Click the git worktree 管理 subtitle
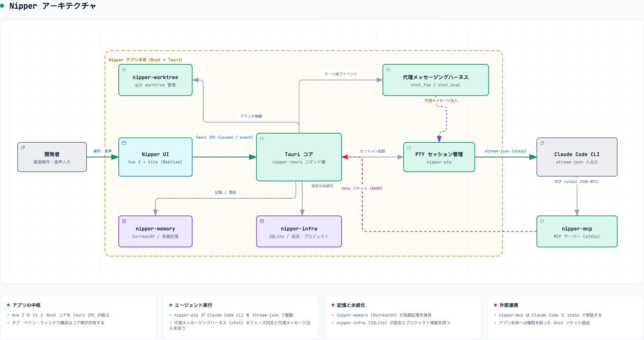The height and width of the screenshot is (340, 644). [155, 85]
